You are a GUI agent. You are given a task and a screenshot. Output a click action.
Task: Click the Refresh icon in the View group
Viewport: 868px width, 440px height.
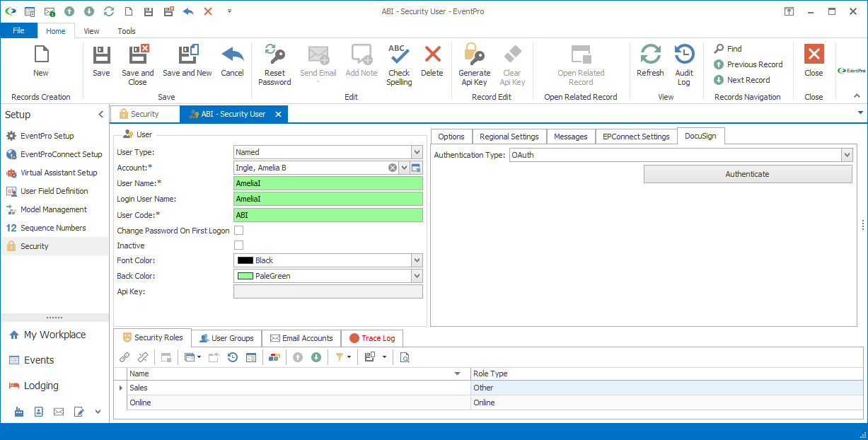(x=650, y=54)
